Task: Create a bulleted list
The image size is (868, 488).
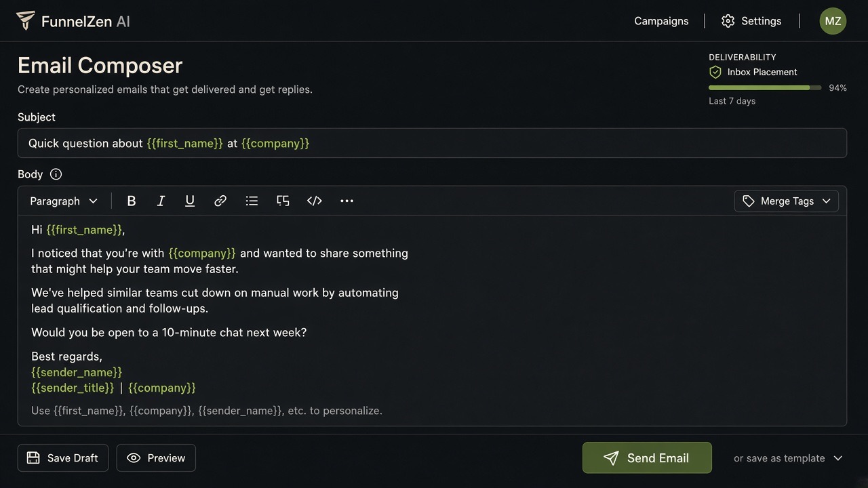Action: 252,201
